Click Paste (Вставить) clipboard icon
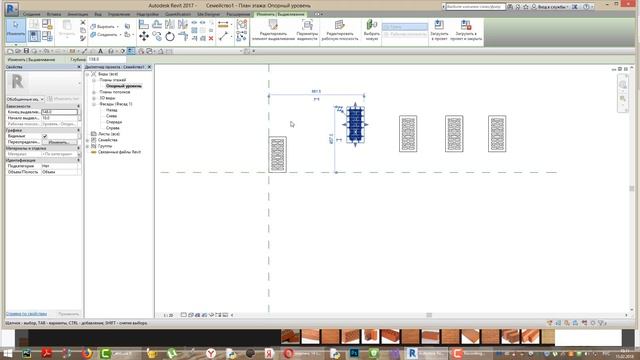640x360 pixels. [67, 29]
